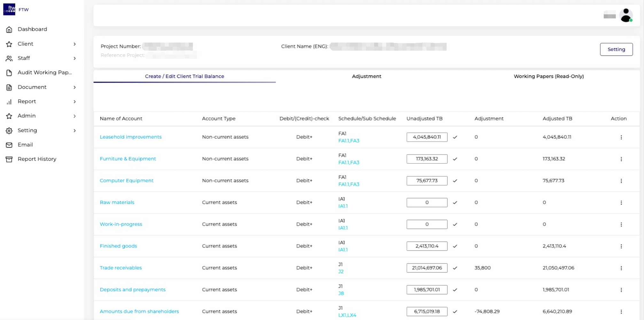
Task: Click the Report History archive icon
Action: [9, 159]
